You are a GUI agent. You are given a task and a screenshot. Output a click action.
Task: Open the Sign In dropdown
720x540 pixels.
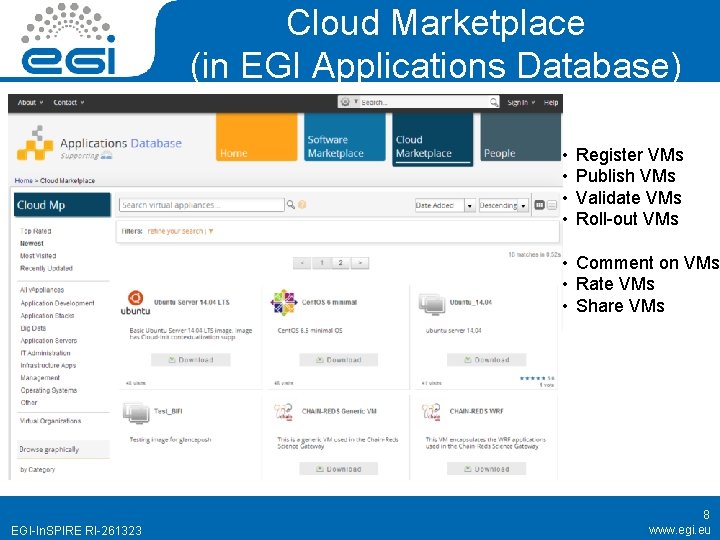(521, 102)
